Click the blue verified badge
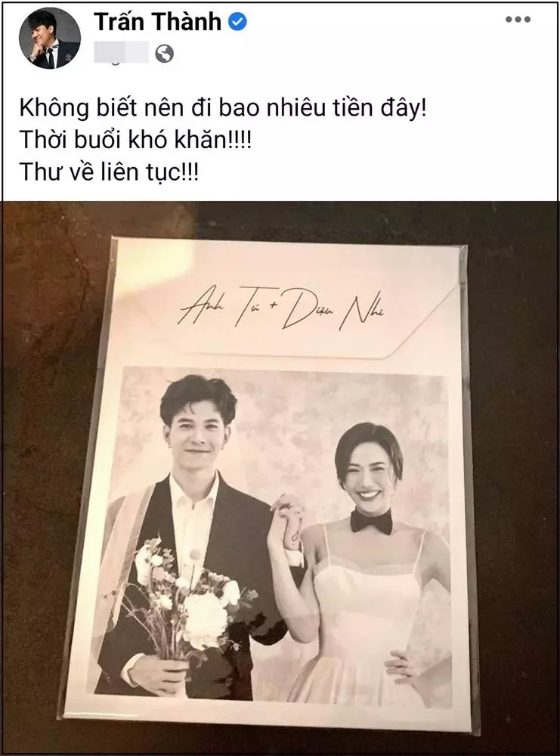 point(237,22)
